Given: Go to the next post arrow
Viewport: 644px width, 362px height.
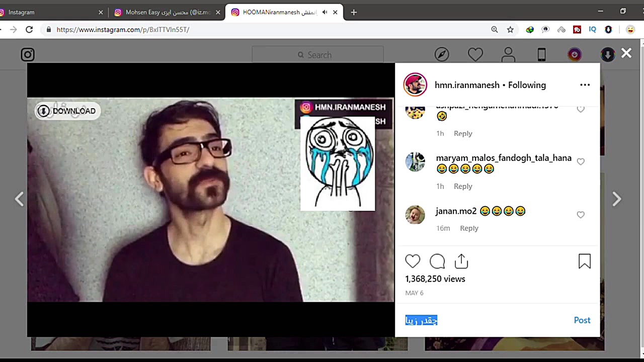Looking at the screenshot, I should [617, 199].
